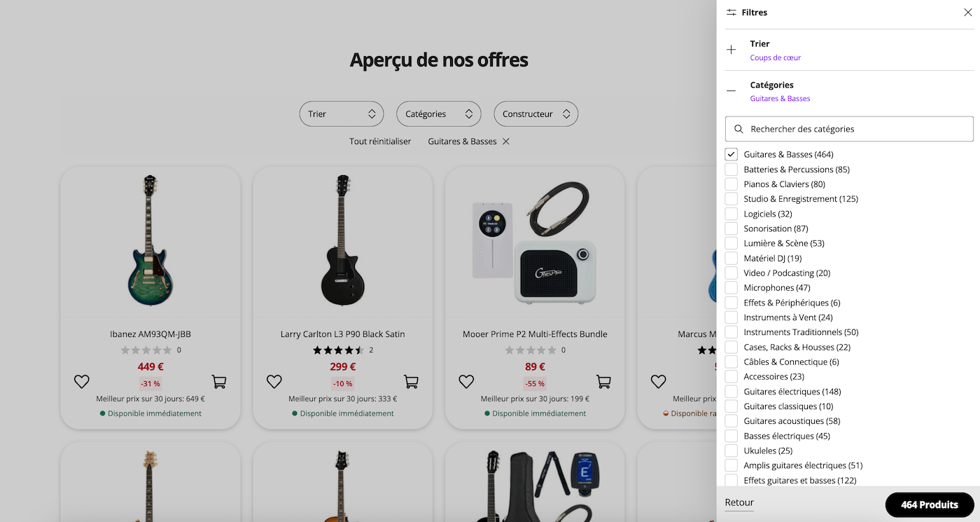This screenshot has height=522, width=980.
Task: Favorite the Mooer Prime P2 bundle
Action: click(466, 382)
